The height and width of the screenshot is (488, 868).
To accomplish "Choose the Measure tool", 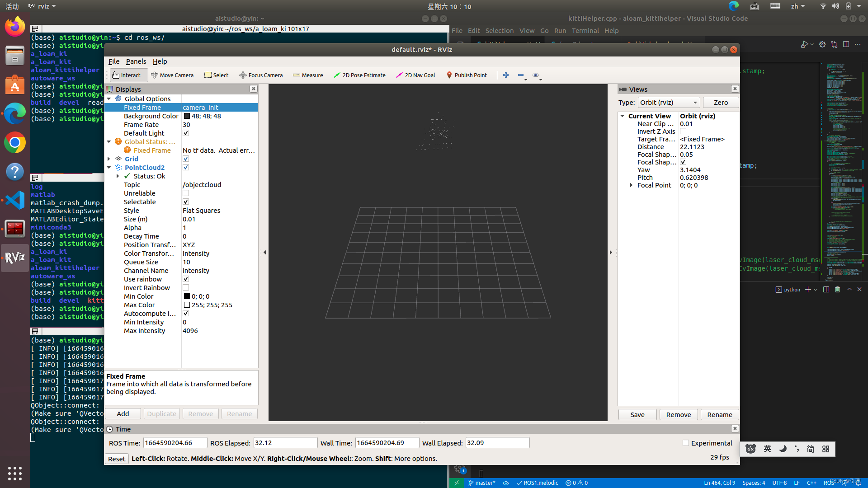I will [x=308, y=75].
